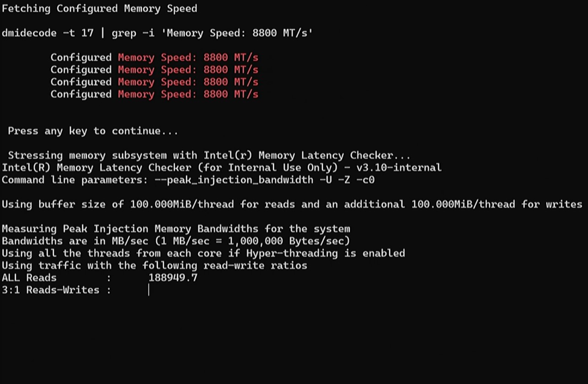Click the 'Using buffer size of 100.000MiB/thread' line
The height and width of the screenshot is (384, 588).
[292, 205]
